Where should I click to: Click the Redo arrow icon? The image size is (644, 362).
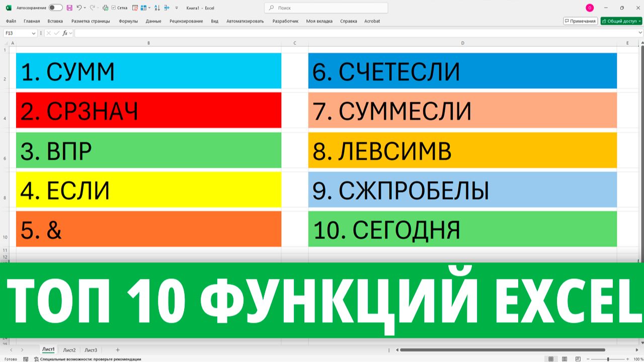click(x=92, y=8)
